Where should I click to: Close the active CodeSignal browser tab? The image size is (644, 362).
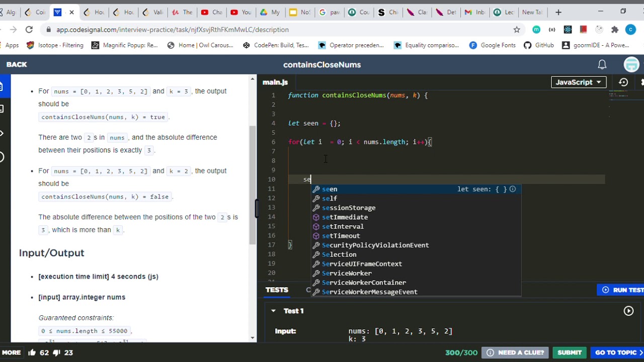[x=71, y=12]
